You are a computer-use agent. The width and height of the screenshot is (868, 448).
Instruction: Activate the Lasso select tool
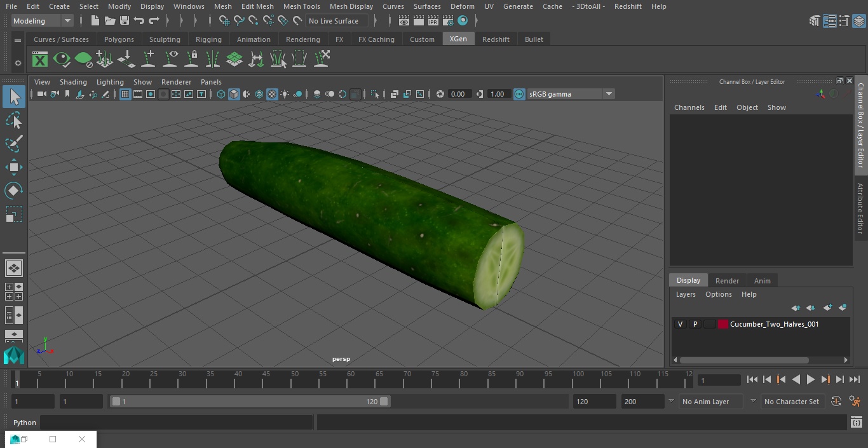click(x=14, y=121)
